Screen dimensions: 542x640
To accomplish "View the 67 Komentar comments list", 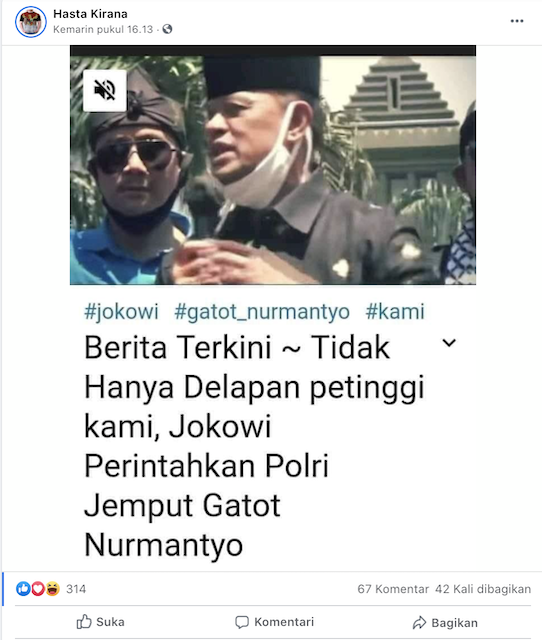I will [x=393, y=589].
